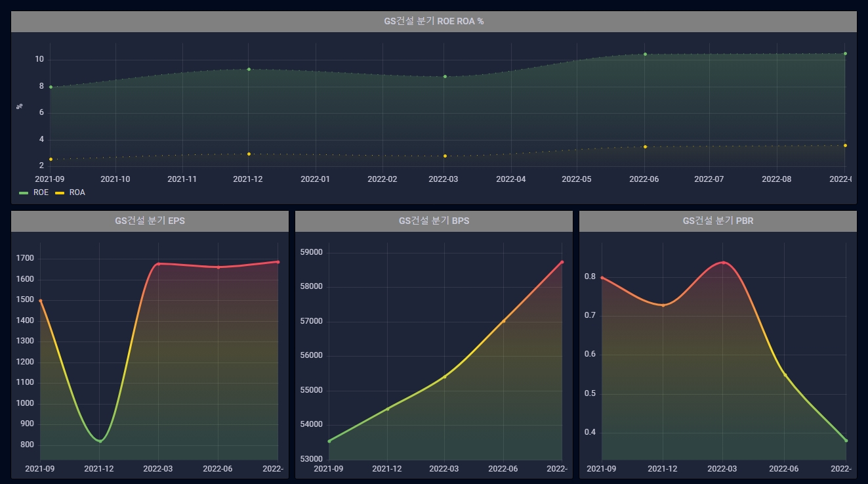Select the ROA data point at 2022-06
This screenshot has height=484, width=868.
[x=645, y=146]
